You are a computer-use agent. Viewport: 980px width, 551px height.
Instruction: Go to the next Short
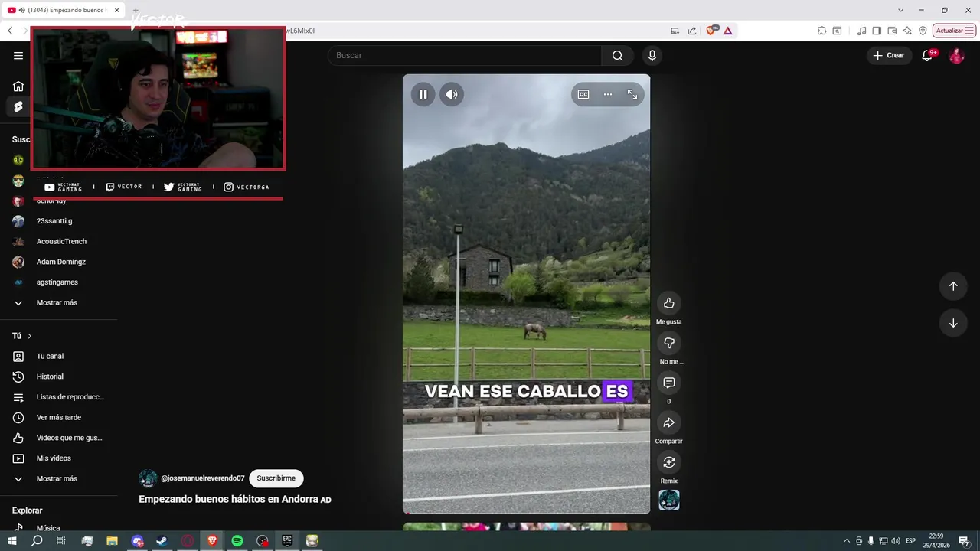(953, 323)
